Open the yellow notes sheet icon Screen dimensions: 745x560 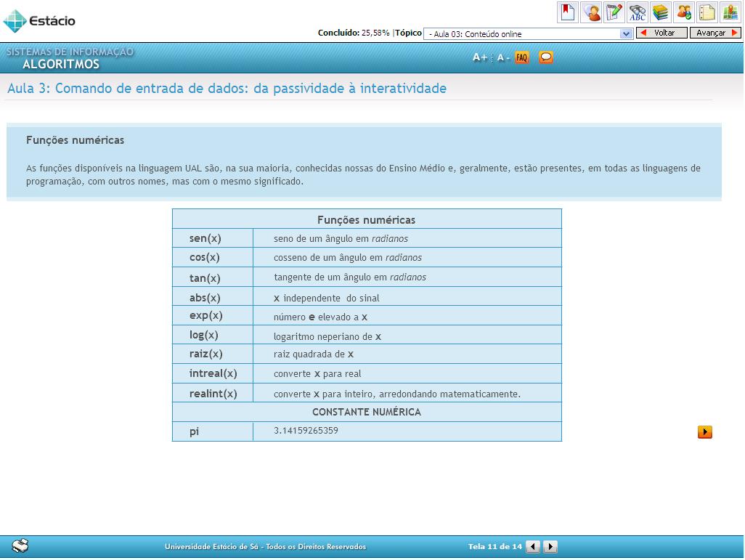(x=707, y=12)
